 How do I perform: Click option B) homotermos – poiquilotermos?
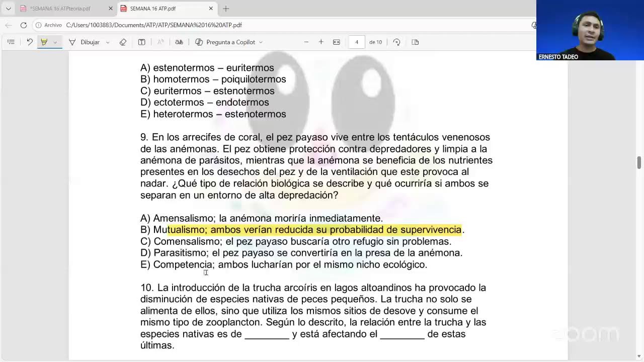[x=213, y=79]
